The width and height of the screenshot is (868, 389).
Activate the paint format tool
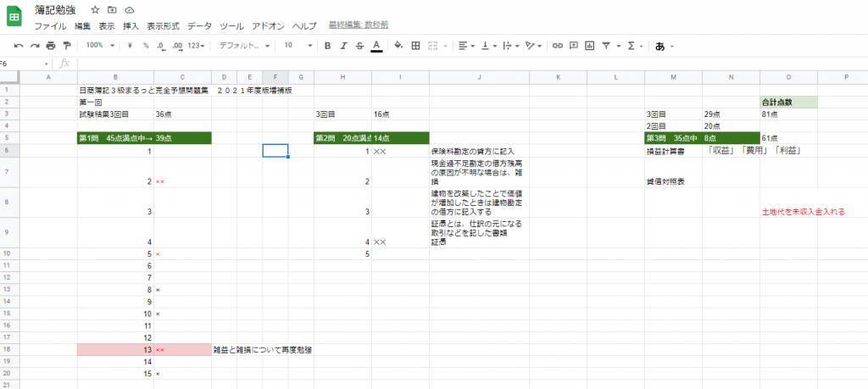(67, 46)
